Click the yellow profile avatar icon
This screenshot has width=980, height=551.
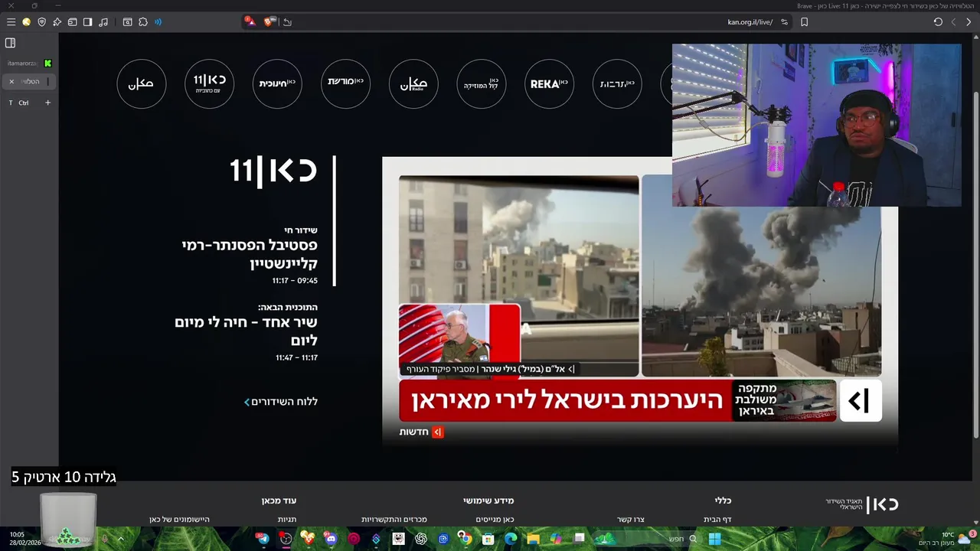pos(26,22)
